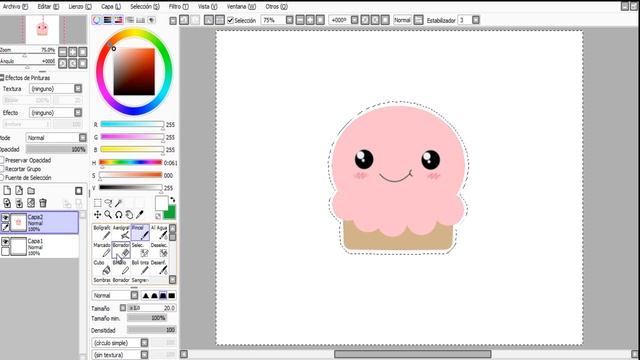Enable Recortar Grupo checkbox
Image resolution: width=640 pixels, height=360 pixels.
pyautogui.click(x=2, y=169)
